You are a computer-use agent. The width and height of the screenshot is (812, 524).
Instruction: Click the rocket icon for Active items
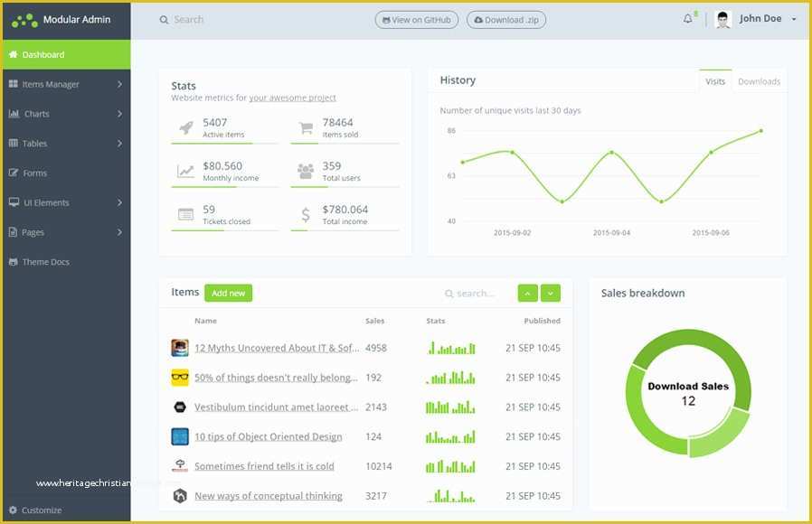point(186,127)
